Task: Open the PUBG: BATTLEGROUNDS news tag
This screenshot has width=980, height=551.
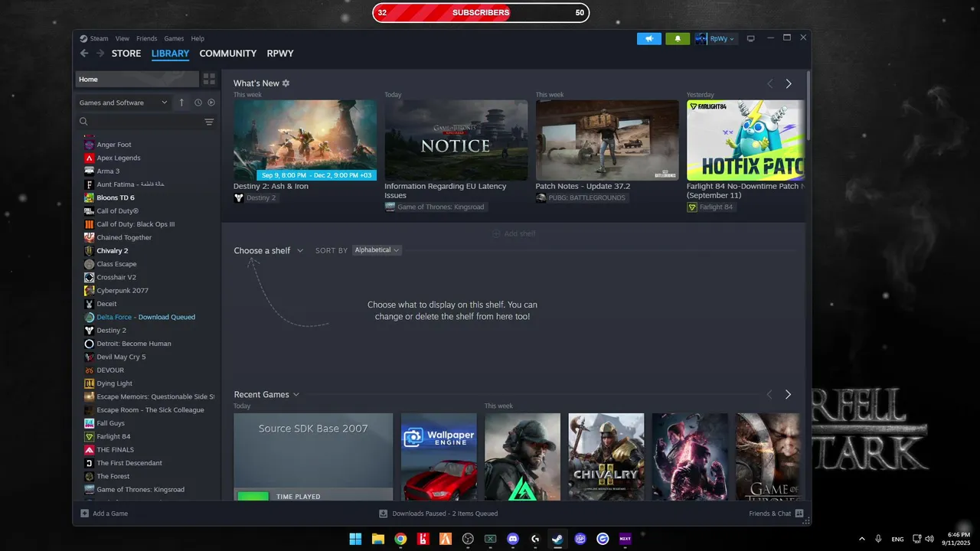Action: 581,197
